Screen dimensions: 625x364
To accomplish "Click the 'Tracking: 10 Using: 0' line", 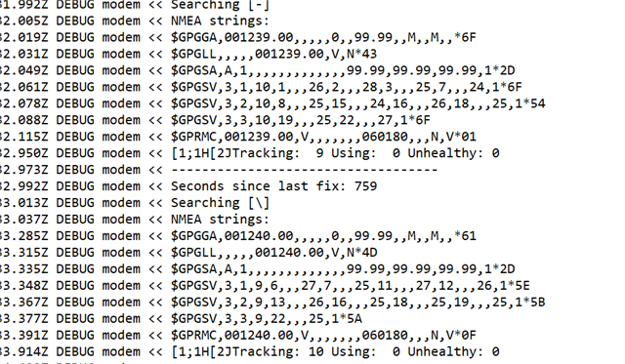I will [x=250, y=351].
